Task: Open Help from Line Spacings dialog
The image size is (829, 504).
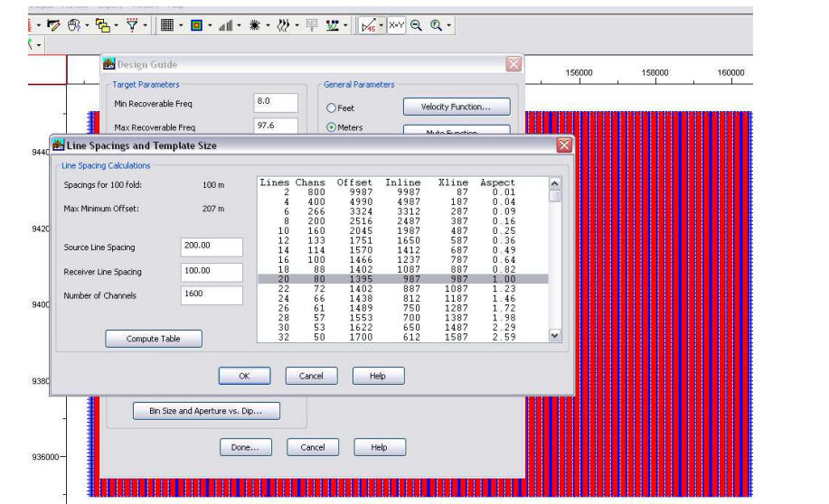Action: tap(378, 376)
